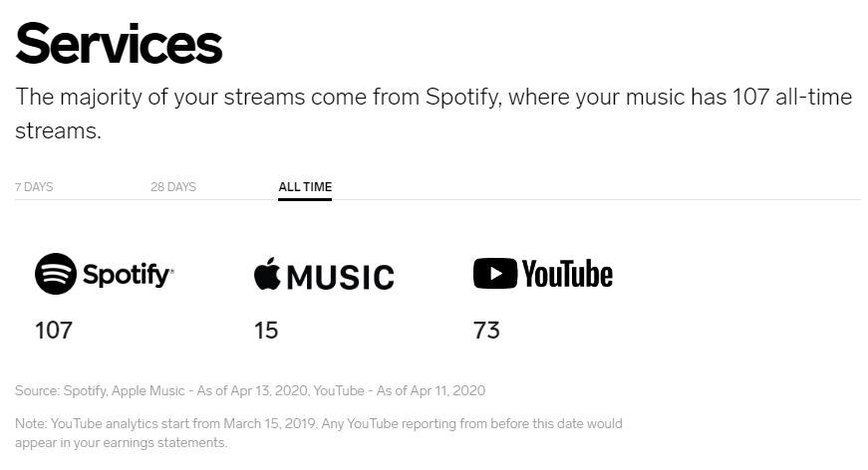Switch to the 28 DAYS tab
This screenshot has width=868, height=470.
(x=173, y=187)
